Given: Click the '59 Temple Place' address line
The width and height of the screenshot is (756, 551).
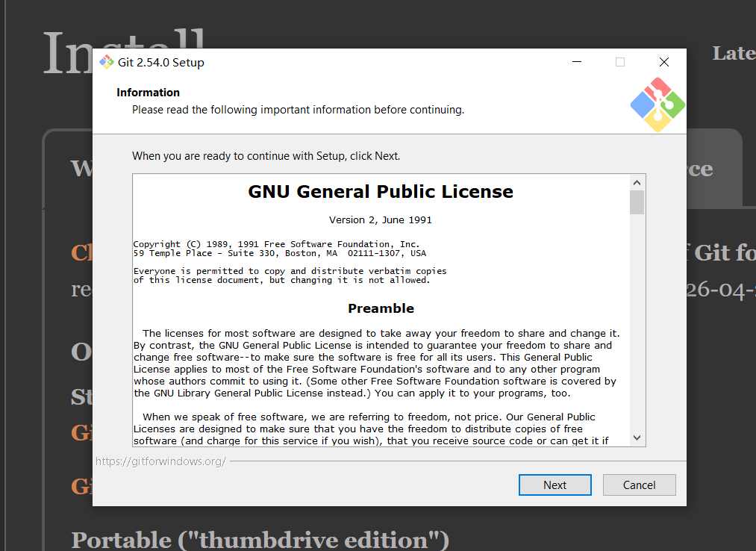Looking at the screenshot, I should pyautogui.click(x=280, y=253).
